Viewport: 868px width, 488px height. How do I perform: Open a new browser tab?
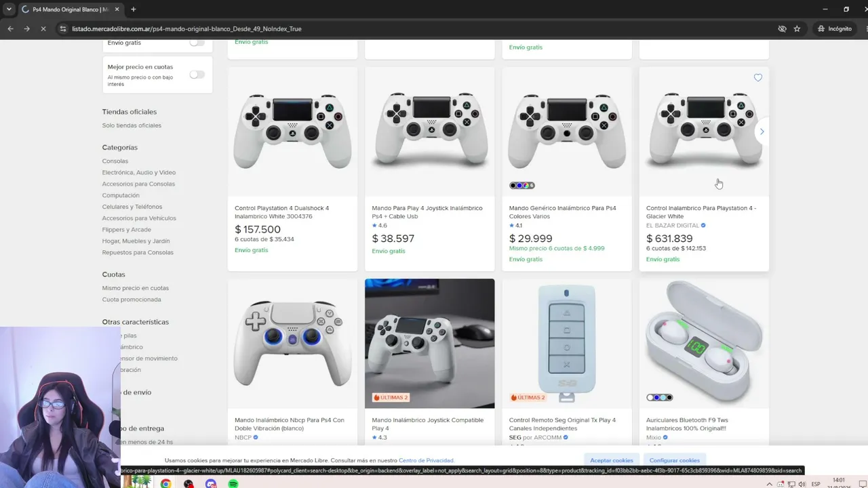[x=134, y=9]
